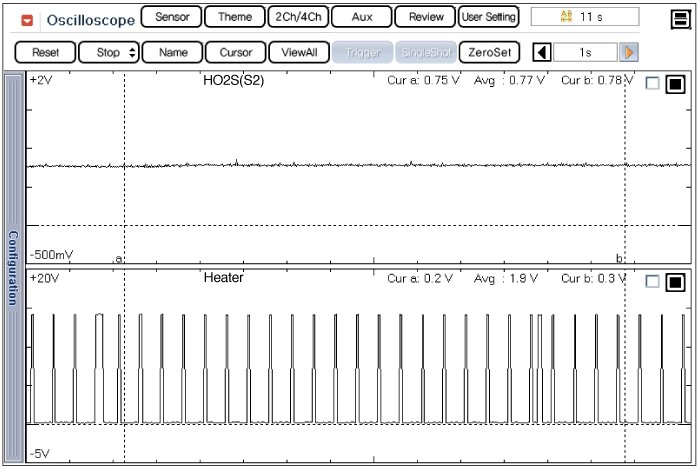700x469 pixels.
Task: Click 'Cur b: 0.78 V' reading
Action: tap(597, 80)
